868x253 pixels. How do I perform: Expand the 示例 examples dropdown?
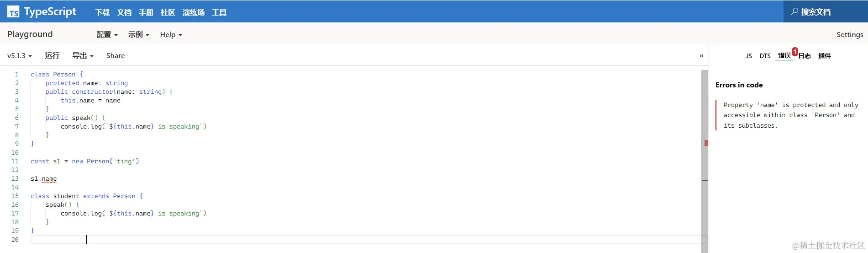coord(138,35)
